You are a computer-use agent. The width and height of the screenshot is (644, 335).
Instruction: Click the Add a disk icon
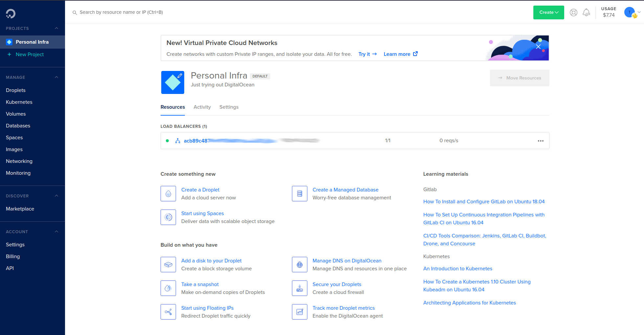(168, 265)
